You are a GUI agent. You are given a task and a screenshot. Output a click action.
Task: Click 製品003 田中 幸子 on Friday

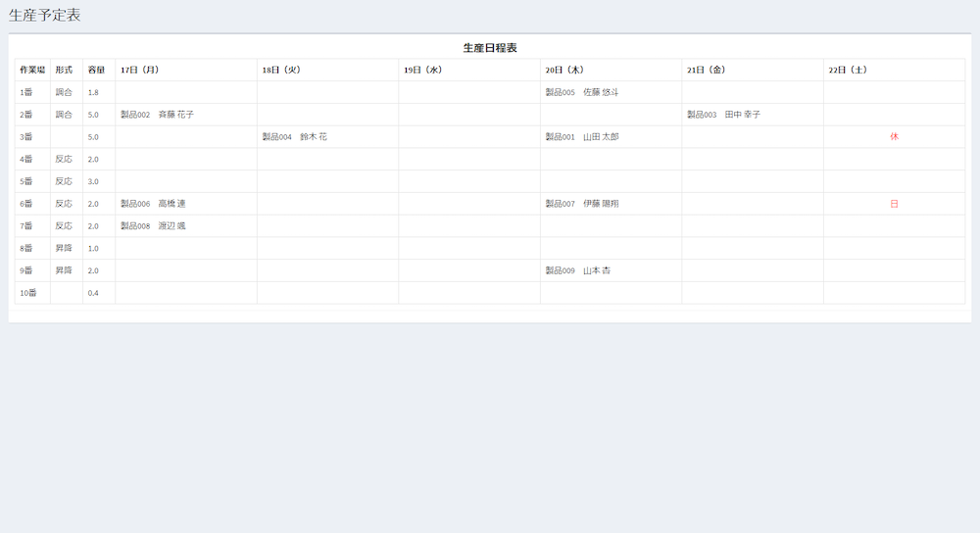click(x=723, y=115)
